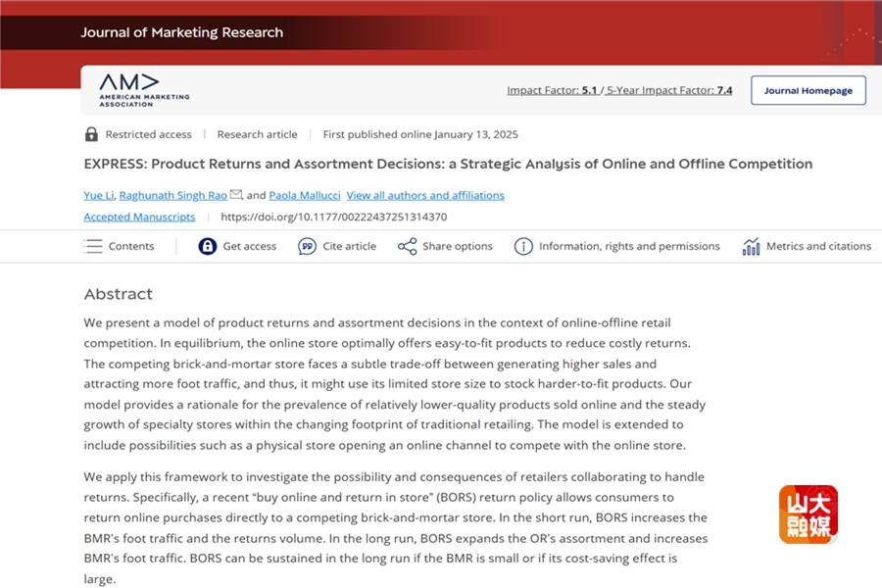Click the Cite article quote icon
882x588 pixels.
(307, 246)
